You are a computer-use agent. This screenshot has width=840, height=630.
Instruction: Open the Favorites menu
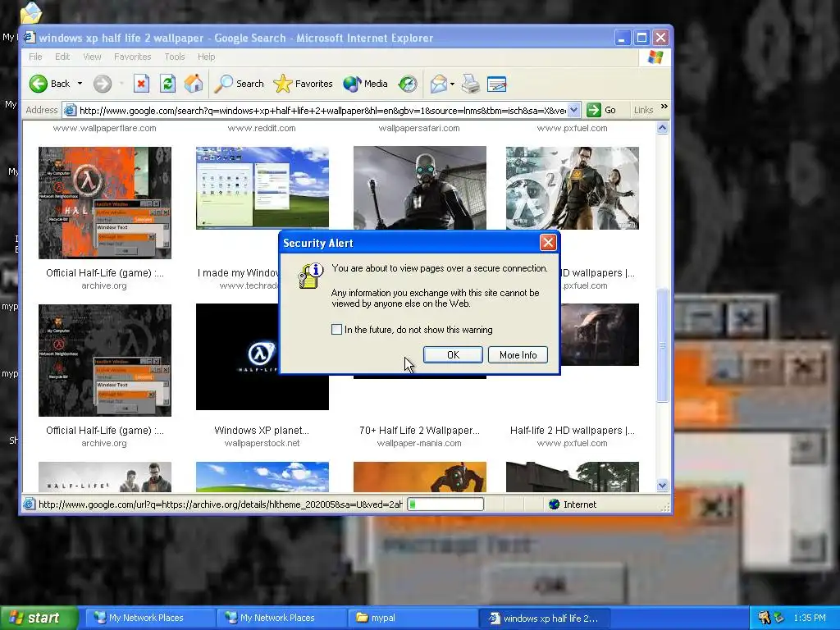[132, 57]
